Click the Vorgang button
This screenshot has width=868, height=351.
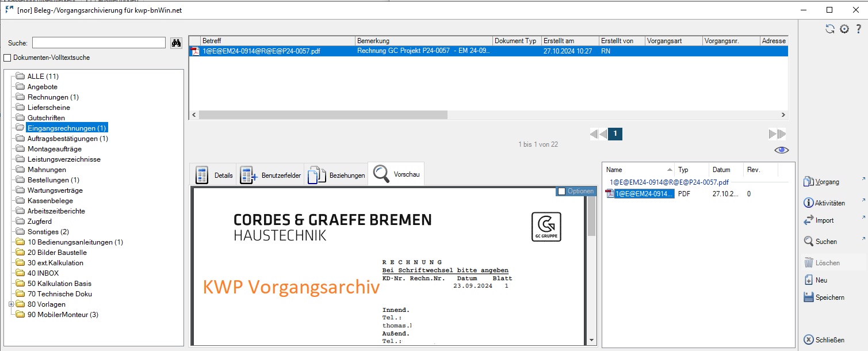822,182
